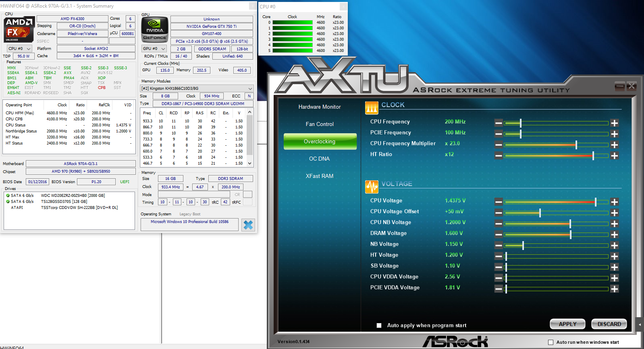
Task: Click the CPU Voltage slider handle
Action: 596,202
